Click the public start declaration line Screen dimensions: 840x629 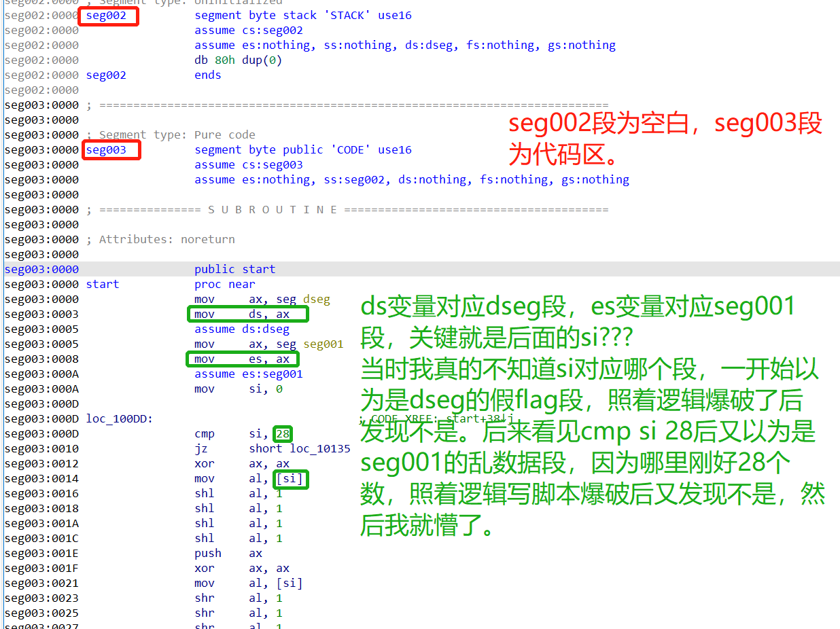236,269
